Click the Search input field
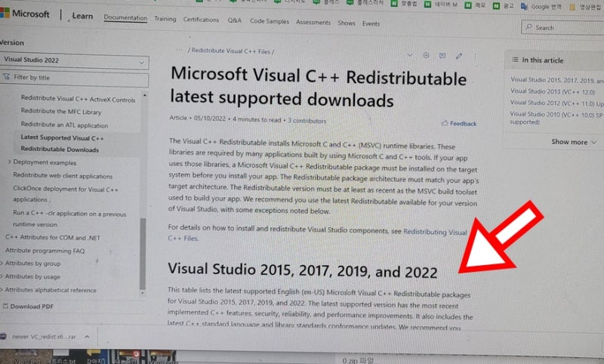The height and width of the screenshot is (364, 604). (562, 28)
